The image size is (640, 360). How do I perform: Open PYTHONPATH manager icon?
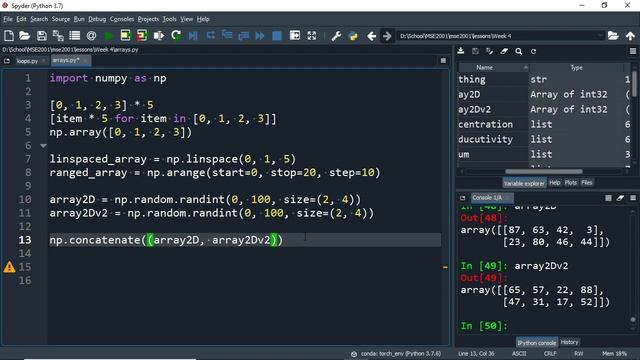pyautogui.click(x=353, y=36)
